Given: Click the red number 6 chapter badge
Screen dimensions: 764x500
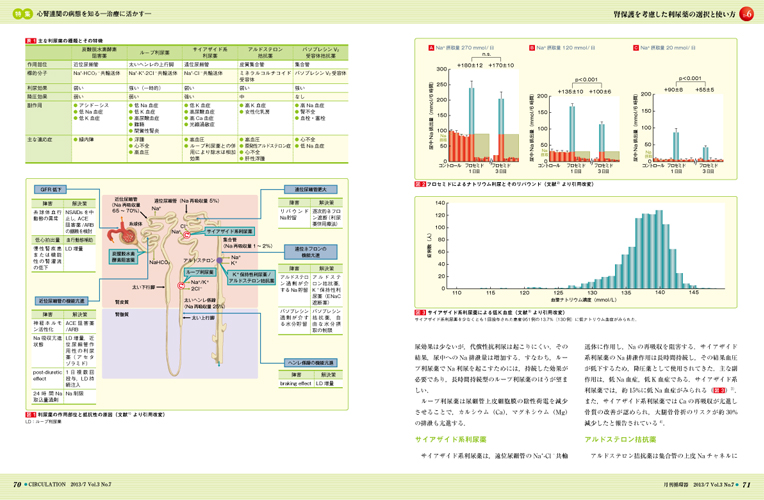Looking at the screenshot, I should 746,14.
